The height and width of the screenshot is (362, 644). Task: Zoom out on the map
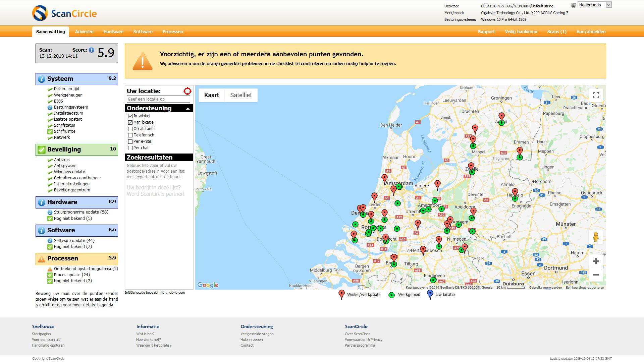[596, 275]
